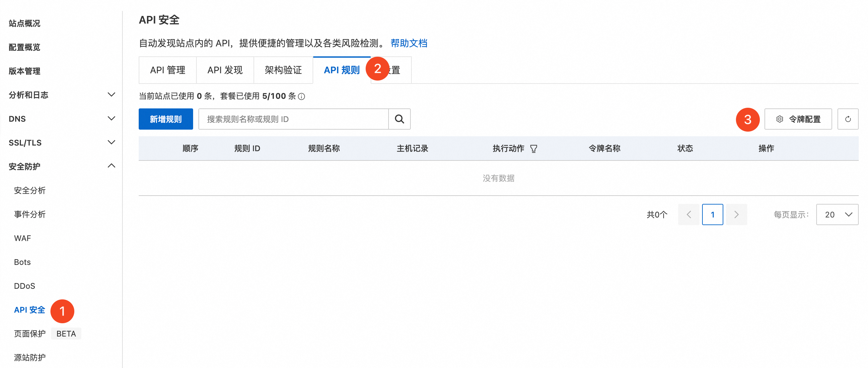The image size is (868, 368).
Task: Click the info icon beside usage count
Action: click(x=302, y=96)
